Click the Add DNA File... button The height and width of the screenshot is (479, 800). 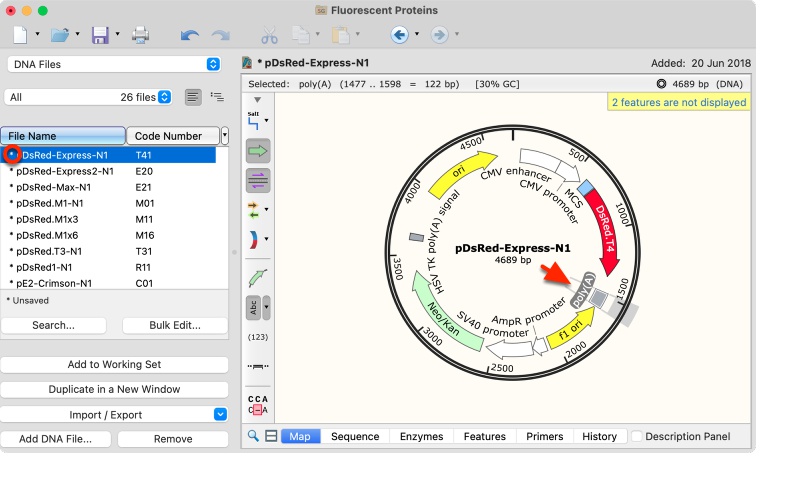(56, 439)
